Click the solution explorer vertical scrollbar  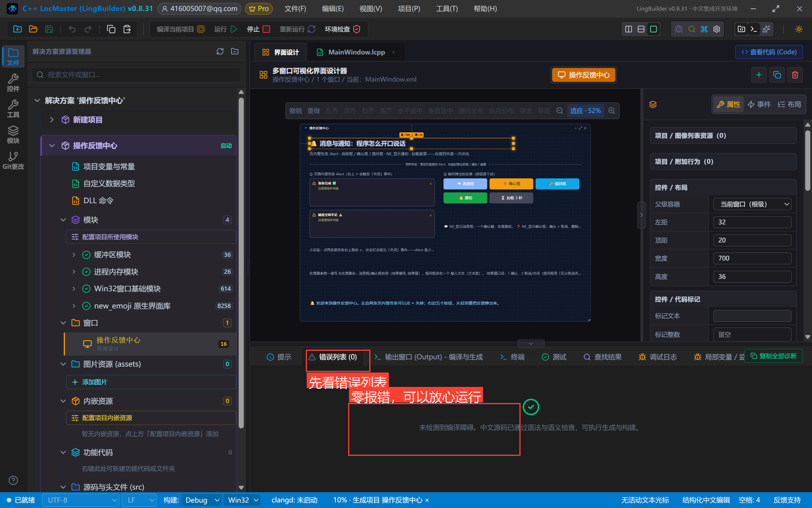(241, 262)
